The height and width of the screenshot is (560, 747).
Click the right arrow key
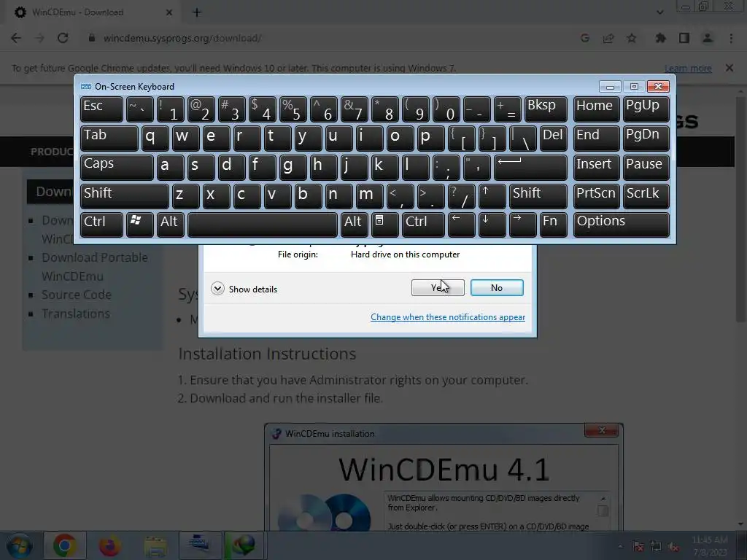[522, 225]
